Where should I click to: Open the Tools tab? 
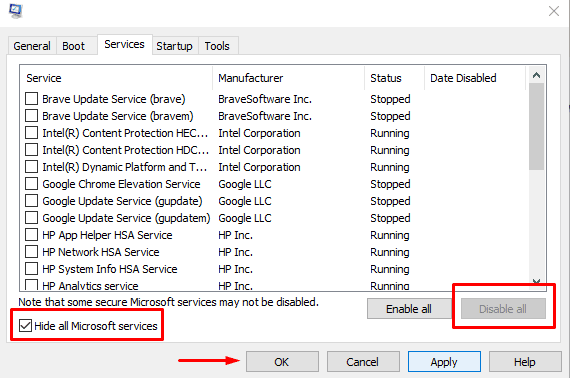[217, 46]
